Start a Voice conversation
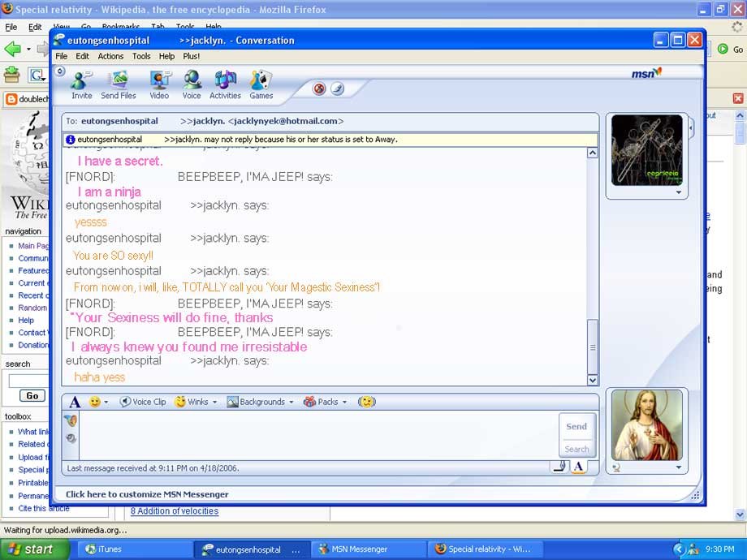The width and height of the screenshot is (747, 560). pyautogui.click(x=192, y=84)
